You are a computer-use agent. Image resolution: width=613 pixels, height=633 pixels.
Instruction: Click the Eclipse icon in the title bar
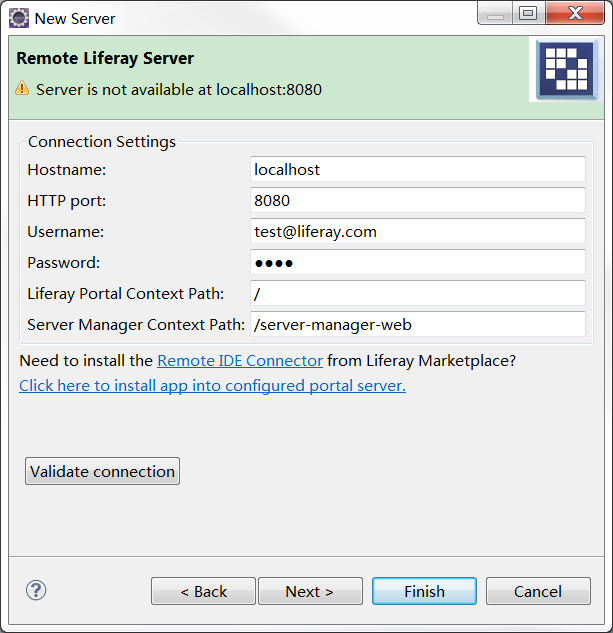coord(18,18)
